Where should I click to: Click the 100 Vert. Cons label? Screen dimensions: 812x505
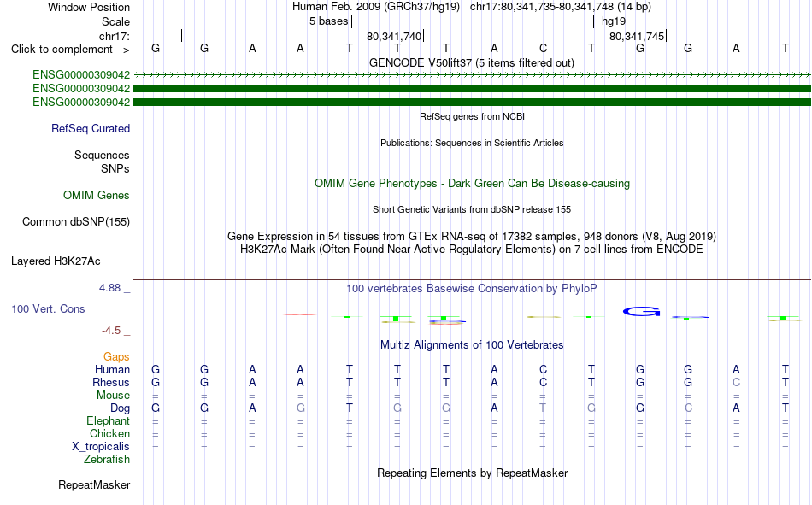(48, 309)
